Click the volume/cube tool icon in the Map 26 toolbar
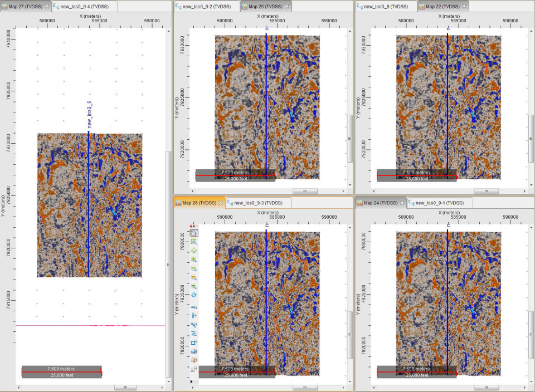The image size is (535, 392). (x=194, y=351)
